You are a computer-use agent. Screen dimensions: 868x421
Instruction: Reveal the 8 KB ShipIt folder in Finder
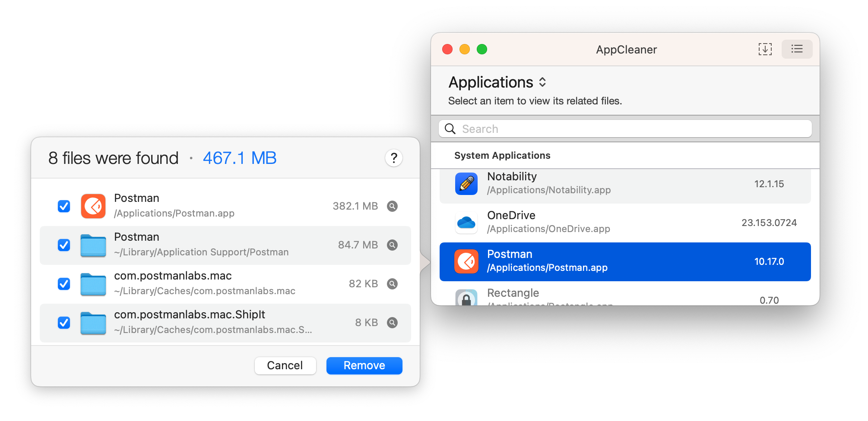[392, 323]
